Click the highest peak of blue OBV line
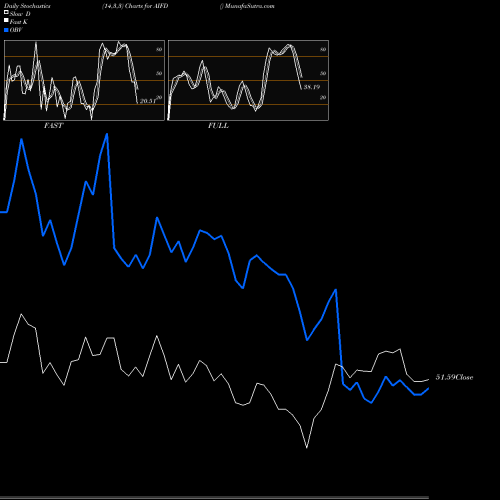This screenshot has height=500, width=500. click(x=107, y=134)
